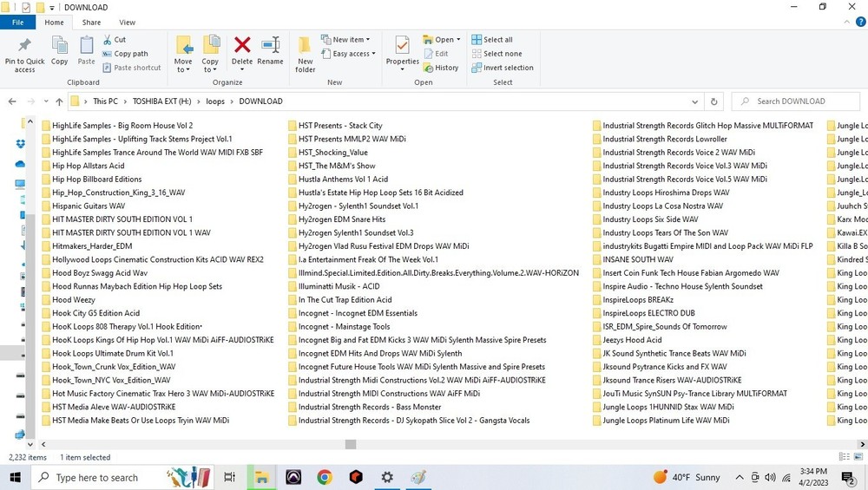Click the Open button in ribbon
The image size is (868, 490).
pyautogui.click(x=441, y=40)
